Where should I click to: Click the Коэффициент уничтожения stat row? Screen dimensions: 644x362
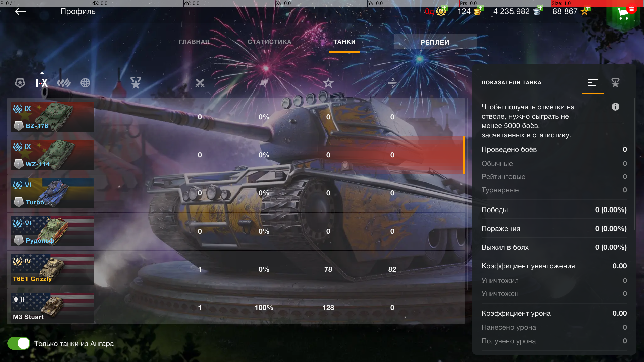(554, 266)
